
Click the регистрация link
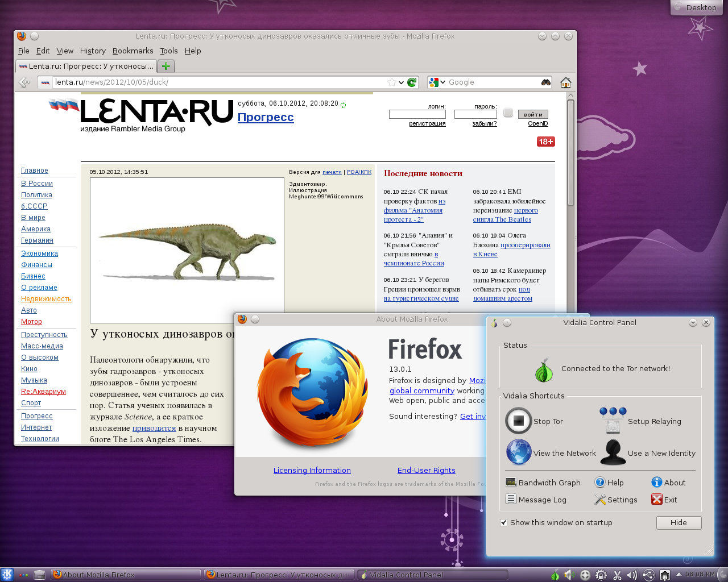pos(427,123)
